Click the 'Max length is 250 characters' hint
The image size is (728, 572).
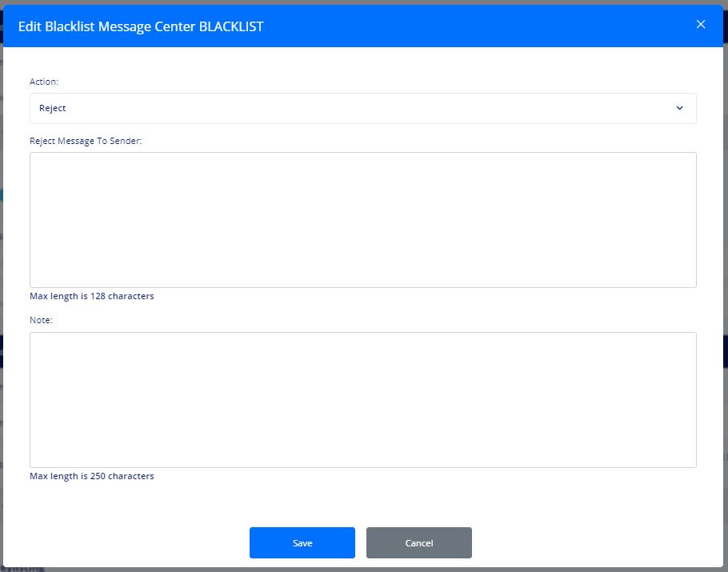click(92, 476)
